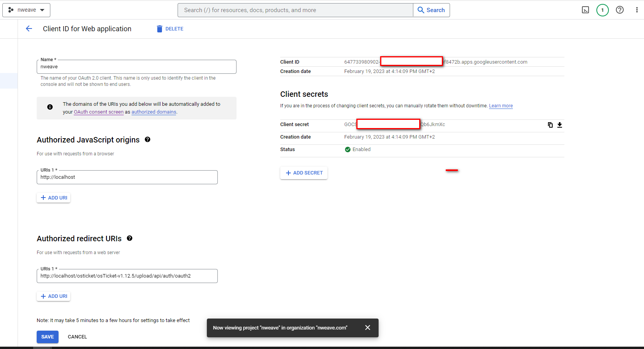
Task: Click the DELETE trash button
Action: pyautogui.click(x=170, y=29)
